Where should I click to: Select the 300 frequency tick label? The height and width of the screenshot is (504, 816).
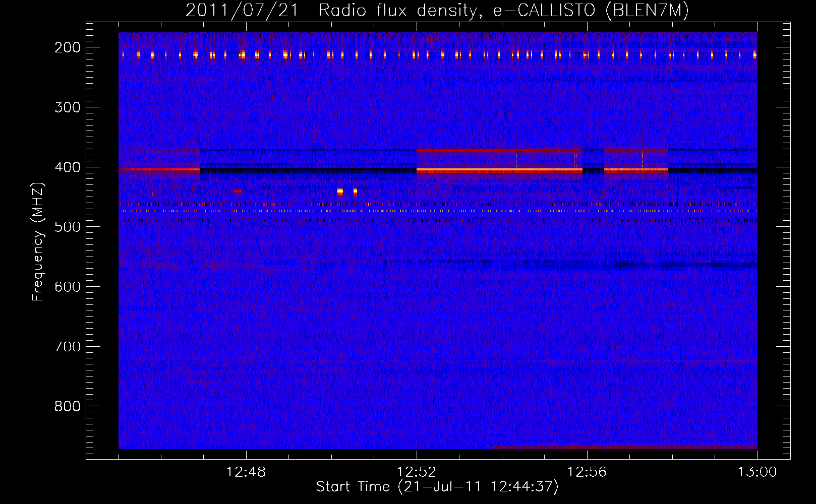(68, 107)
